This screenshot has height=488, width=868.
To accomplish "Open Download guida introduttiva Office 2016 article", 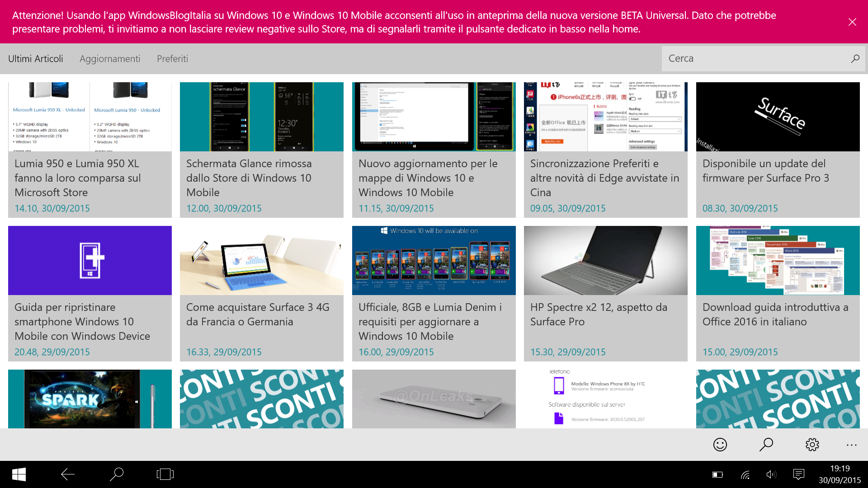I will pyautogui.click(x=776, y=314).
